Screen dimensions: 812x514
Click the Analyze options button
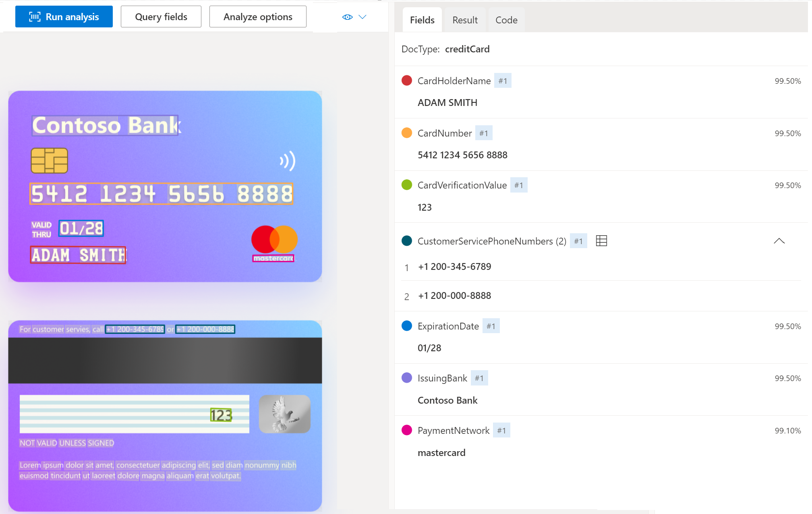click(257, 17)
